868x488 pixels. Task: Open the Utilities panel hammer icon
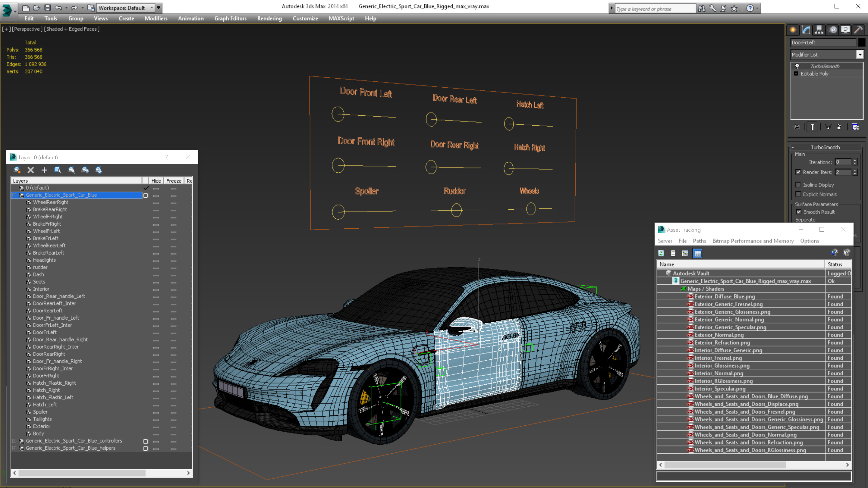click(858, 30)
